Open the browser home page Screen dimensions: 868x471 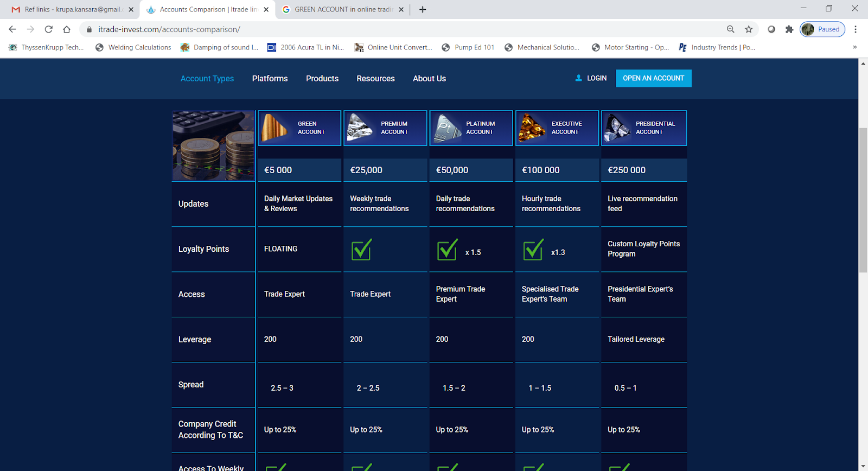tap(67, 29)
